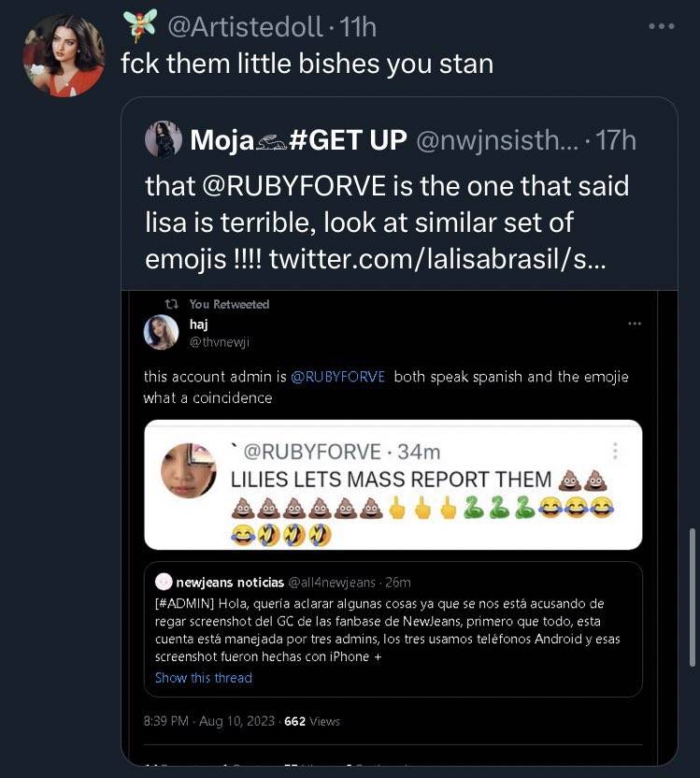This screenshot has width=700, height=778.
Task: Open the three-dot menu on haj's tweet
Action: pyautogui.click(x=635, y=324)
